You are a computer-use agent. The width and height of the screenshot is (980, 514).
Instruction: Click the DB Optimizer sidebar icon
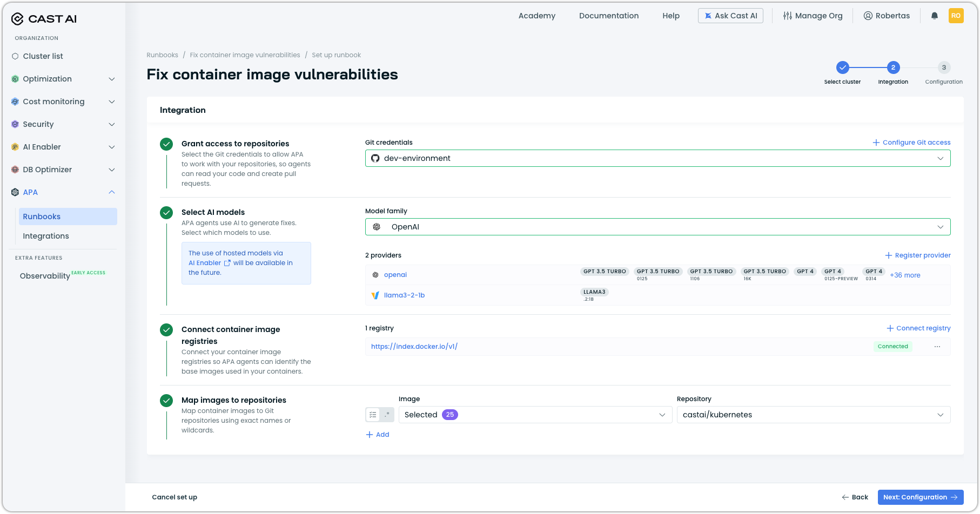point(15,170)
